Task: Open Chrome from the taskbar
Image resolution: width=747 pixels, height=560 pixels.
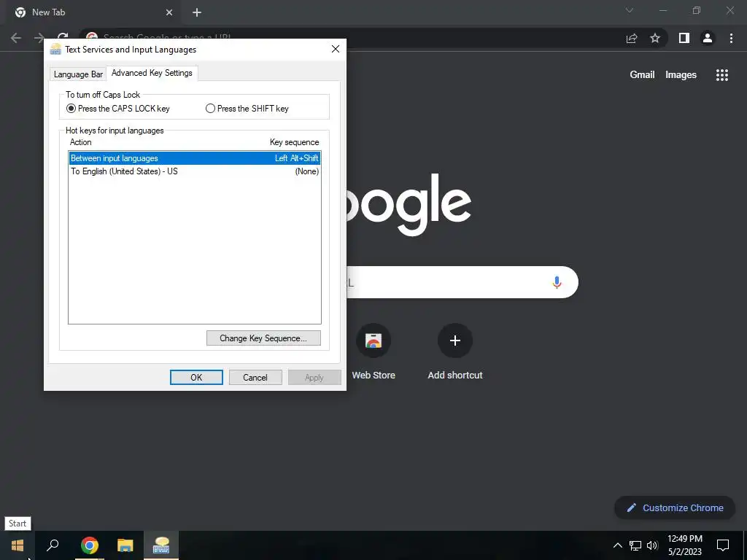Action: pyautogui.click(x=89, y=545)
